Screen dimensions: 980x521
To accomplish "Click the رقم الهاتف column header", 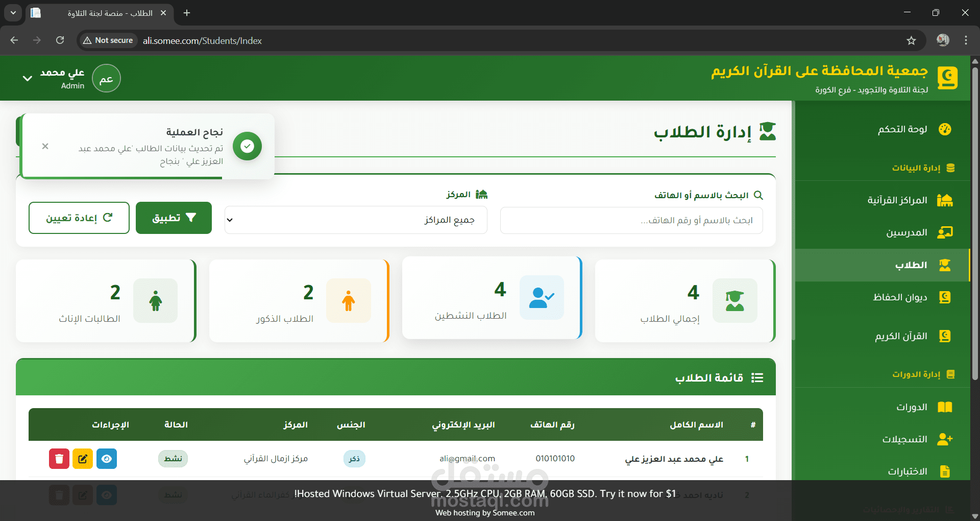I will 552,425.
